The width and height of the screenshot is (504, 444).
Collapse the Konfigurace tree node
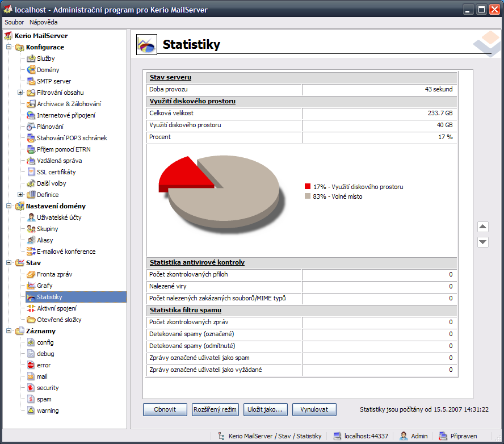9,47
